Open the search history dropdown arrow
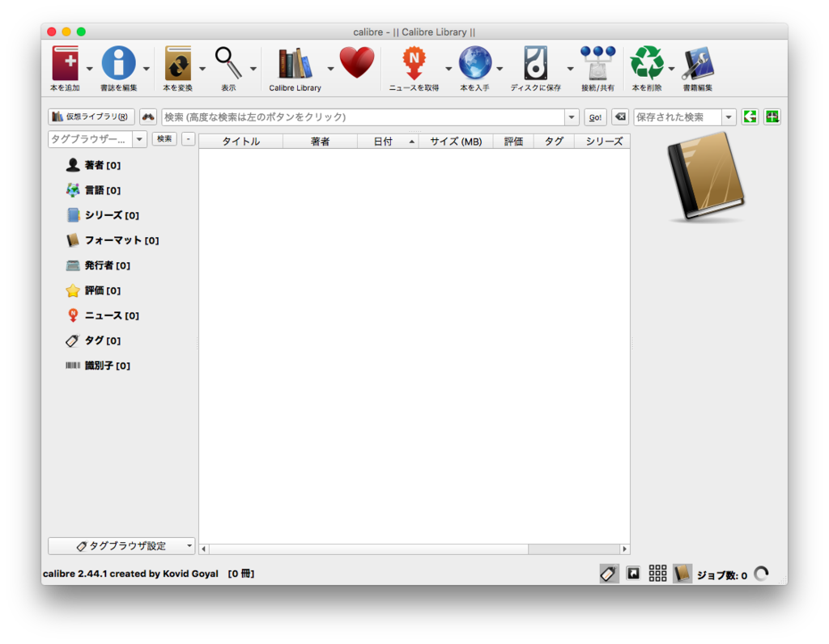Viewport: 829px width, 644px height. [572, 117]
